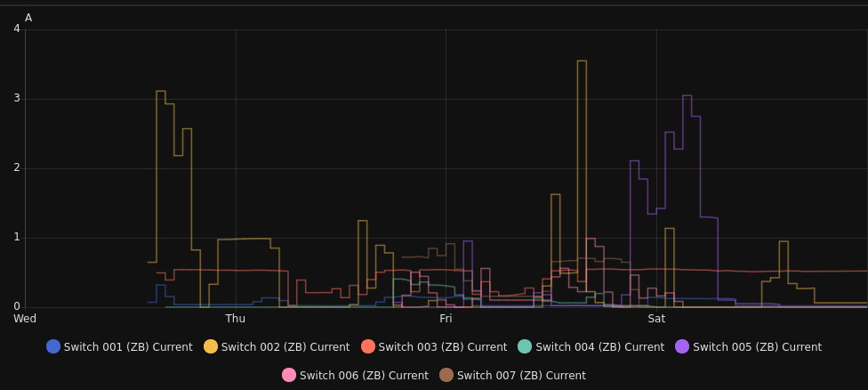Toggle the Switch 001 (ZB) Current series label
The width and height of the screenshot is (868, 390).
128,347
